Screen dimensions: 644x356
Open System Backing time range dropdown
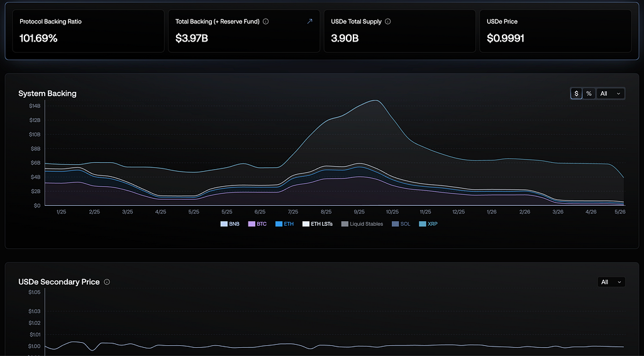pyautogui.click(x=610, y=94)
